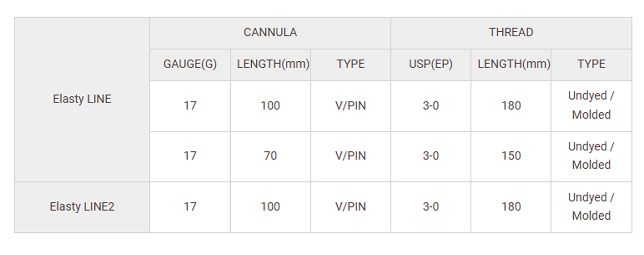Select the cannula length cell showing 70
644x255 pixels.
coord(271,156)
